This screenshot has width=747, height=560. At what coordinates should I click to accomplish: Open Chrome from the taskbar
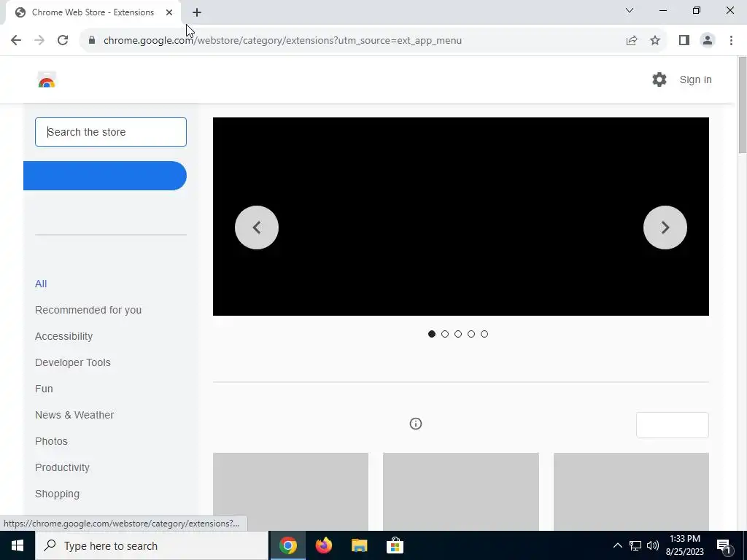287,545
